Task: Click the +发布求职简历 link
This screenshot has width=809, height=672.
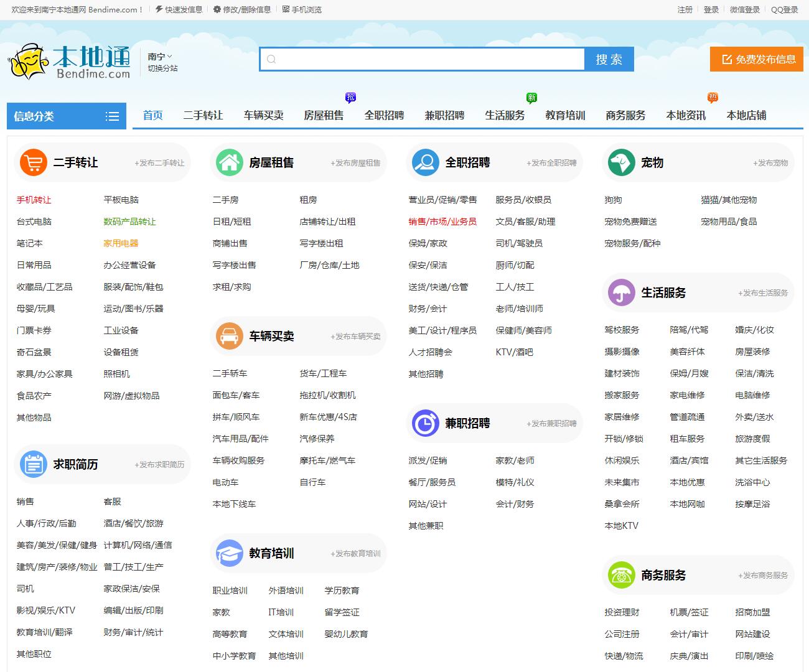Action: click(159, 465)
